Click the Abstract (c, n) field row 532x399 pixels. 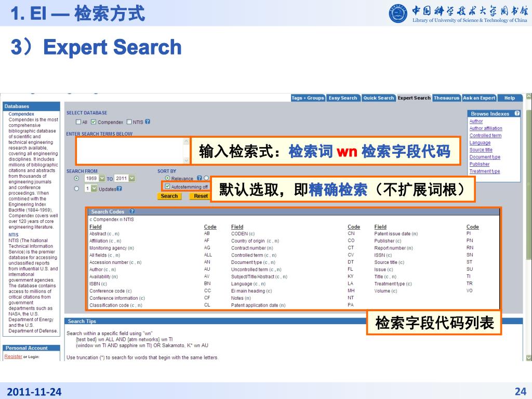104,234
